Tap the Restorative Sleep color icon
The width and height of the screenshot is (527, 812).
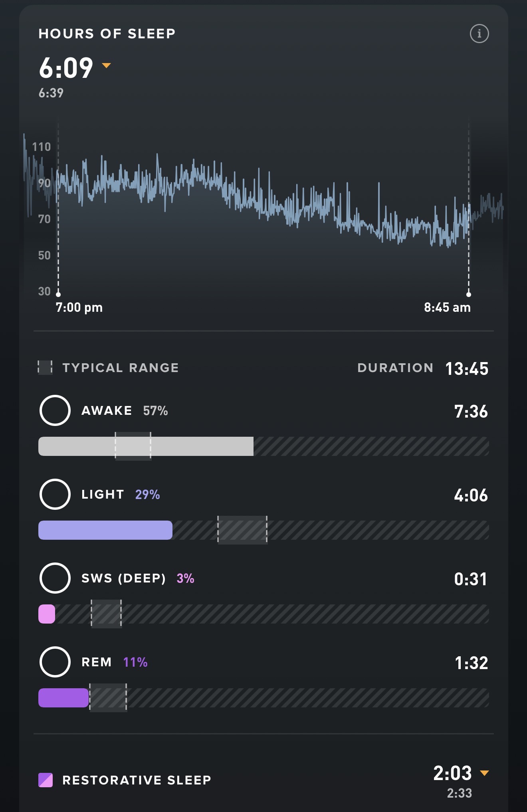pos(46,780)
